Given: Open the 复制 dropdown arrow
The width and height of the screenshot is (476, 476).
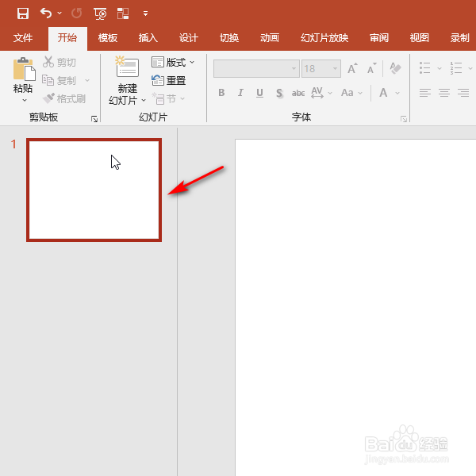Looking at the screenshot, I should 87,80.
